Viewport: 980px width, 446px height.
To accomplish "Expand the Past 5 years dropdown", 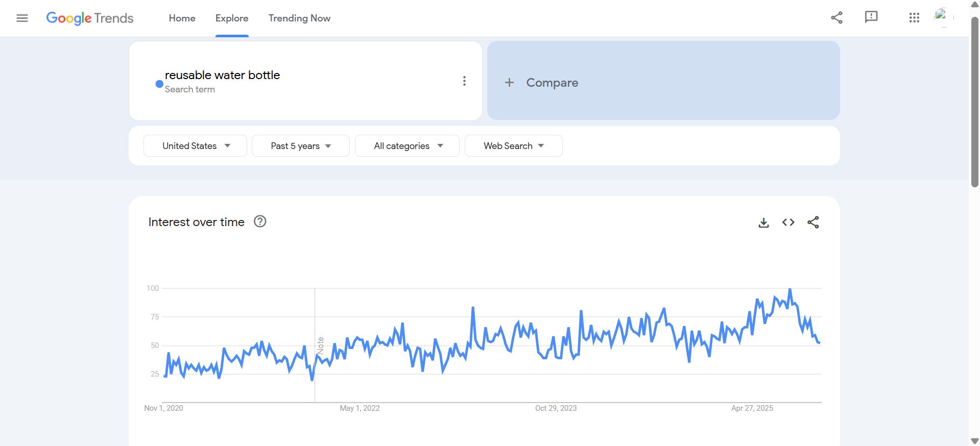I will (301, 146).
